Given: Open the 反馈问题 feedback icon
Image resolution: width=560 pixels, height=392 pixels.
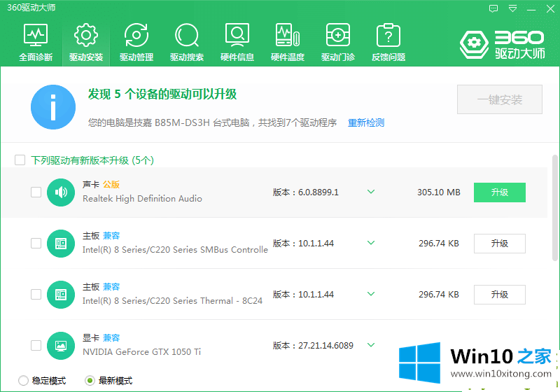Looking at the screenshot, I should coord(388,35).
